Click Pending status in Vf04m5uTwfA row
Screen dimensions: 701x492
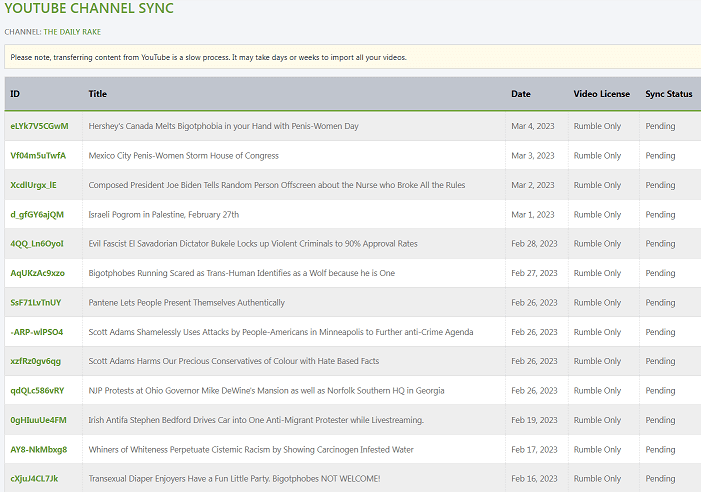tap(660, 156)
